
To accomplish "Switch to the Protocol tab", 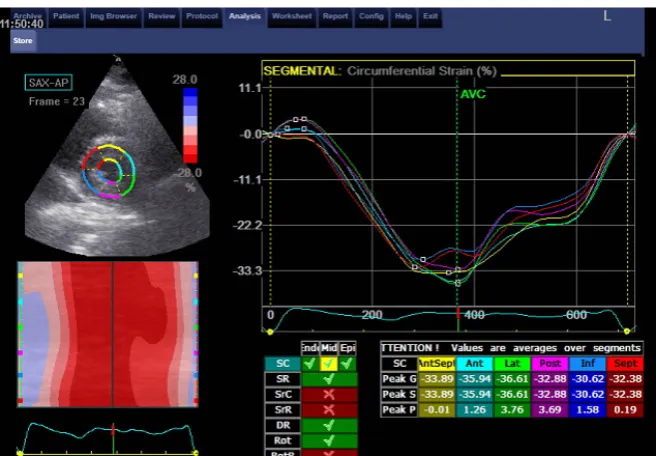I will point(202,17).
